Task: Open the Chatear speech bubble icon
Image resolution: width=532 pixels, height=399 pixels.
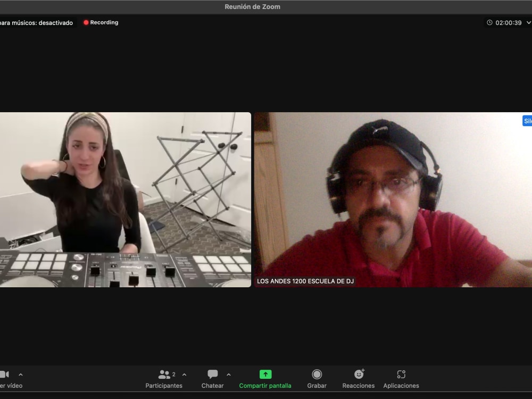Action: pyautogui.click(x=213, y=374)
